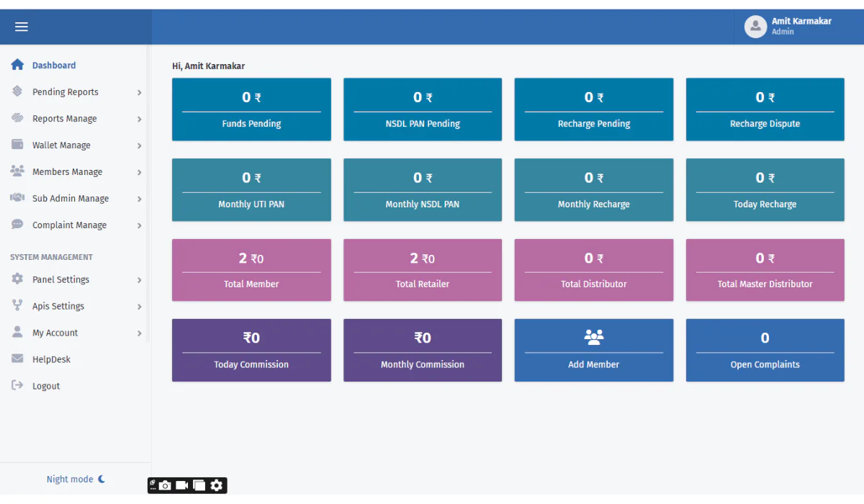Screen dimensions: 864x504
Task: Expand the Wallet Manage chevron
Action: pyautogui.click(x=140, y=145)
